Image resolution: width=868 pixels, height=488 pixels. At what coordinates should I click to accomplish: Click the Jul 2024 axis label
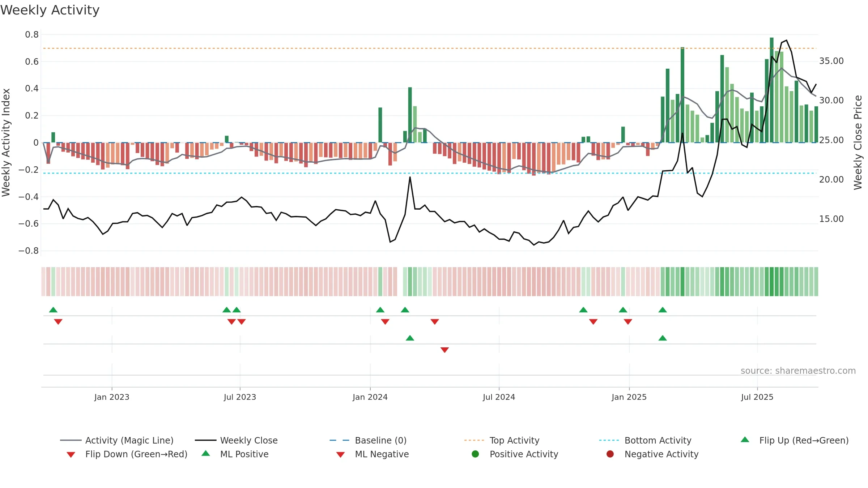point(499,397)
